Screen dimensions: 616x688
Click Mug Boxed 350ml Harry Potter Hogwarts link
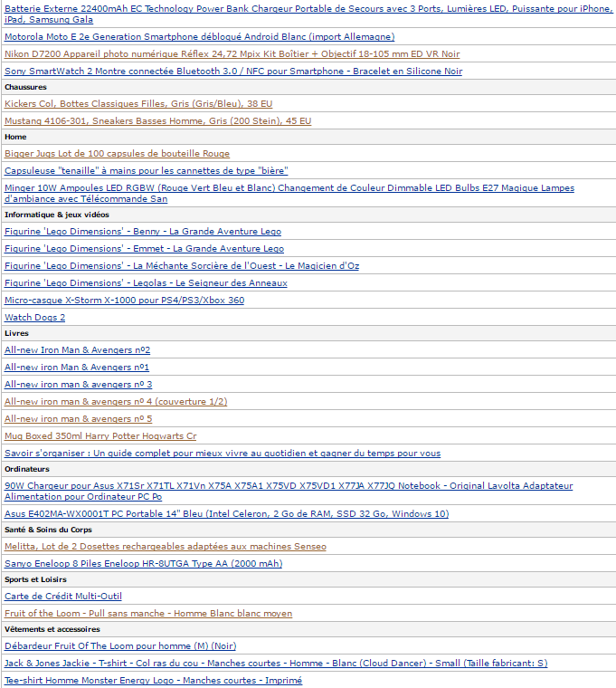point(100,435)
